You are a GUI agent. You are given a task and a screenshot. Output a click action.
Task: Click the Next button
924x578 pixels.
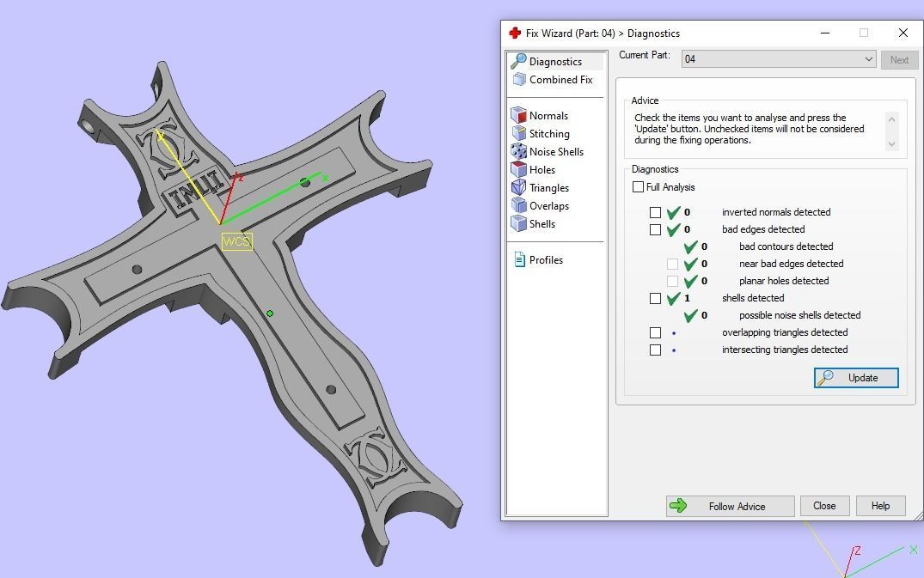899,59
